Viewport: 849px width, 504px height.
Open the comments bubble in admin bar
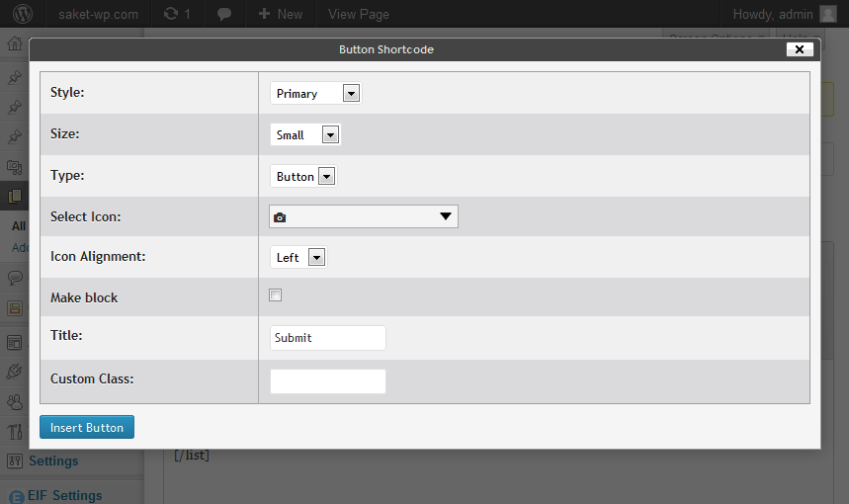pos(224,15)
